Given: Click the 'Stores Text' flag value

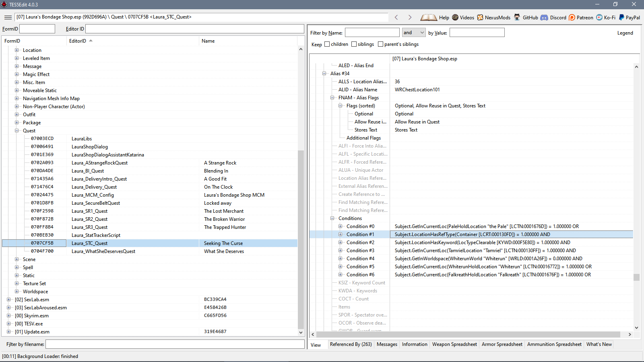Looking at the screenshot, I should click(x=406, y=130).
